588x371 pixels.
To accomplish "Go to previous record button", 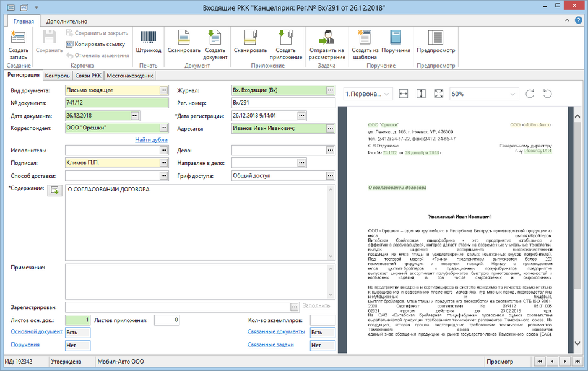I will pyautogui.click(x=552, y=362).
